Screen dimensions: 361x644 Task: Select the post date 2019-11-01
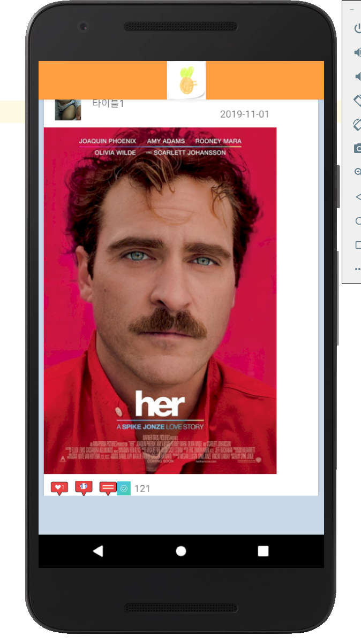click(x=245, y=114)
